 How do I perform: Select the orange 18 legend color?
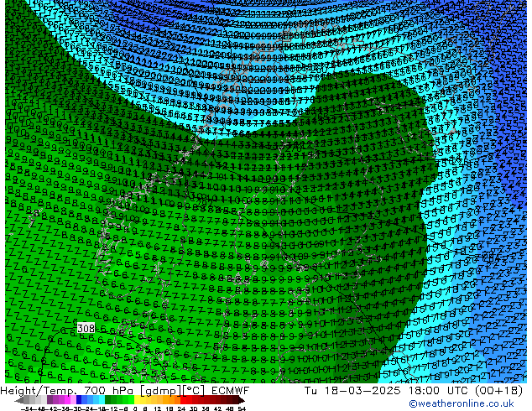tap(171, 399)
